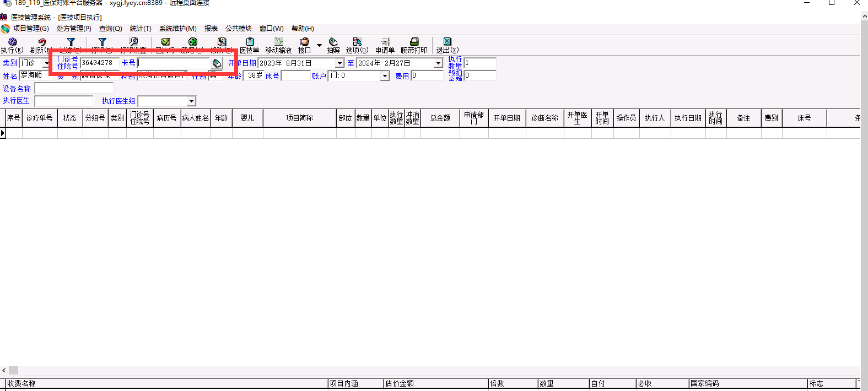Click the green checkmark 已执行 icon
868x391 pixels.
(165, 42)
